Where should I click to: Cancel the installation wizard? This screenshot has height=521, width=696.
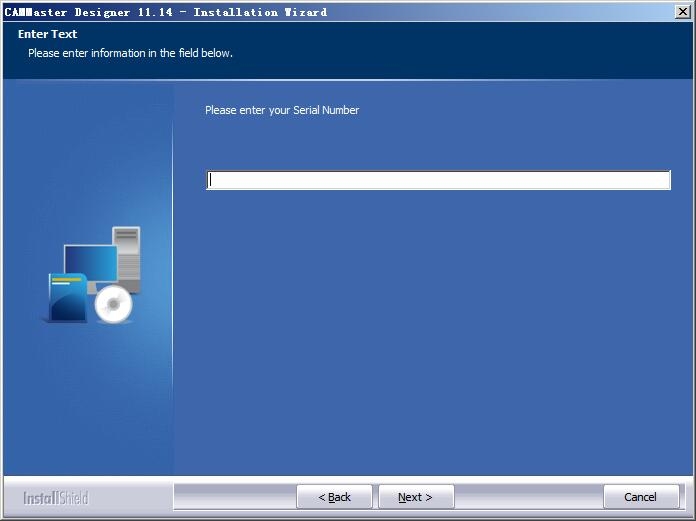(x=641, y=497)
